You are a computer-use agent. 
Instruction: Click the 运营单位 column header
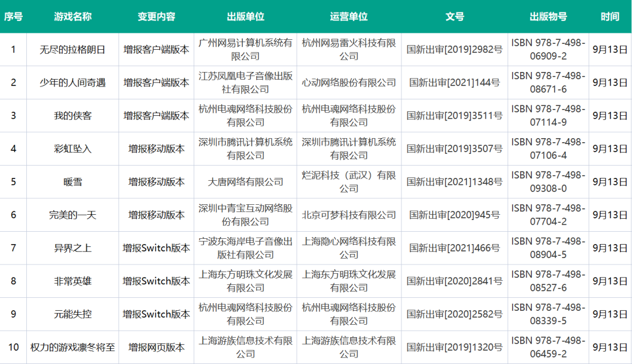349,17
